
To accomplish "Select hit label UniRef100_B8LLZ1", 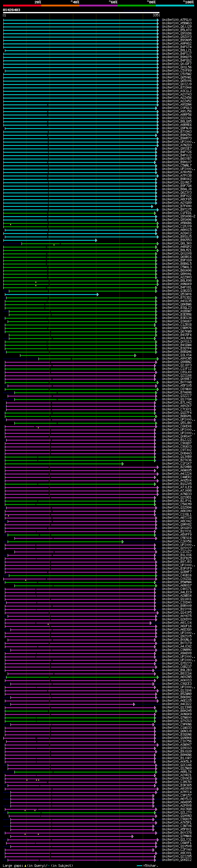I will (x=177, y=50).
